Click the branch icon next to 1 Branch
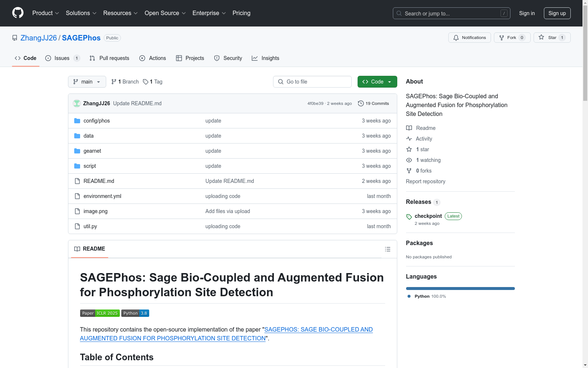The height and width of the screenshot is (368, 588). pyautogui.click(x=114, y=82)
